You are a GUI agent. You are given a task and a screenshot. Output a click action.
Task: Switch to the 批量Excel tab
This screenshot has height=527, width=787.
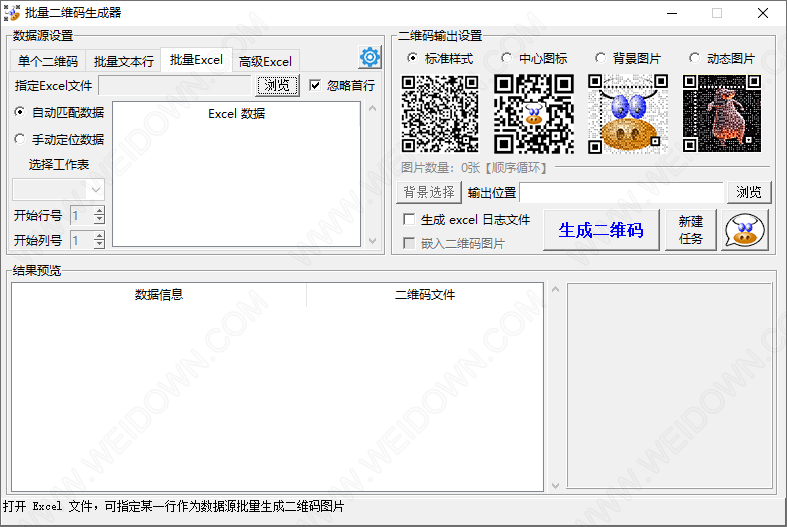click(x=196, y=60)
